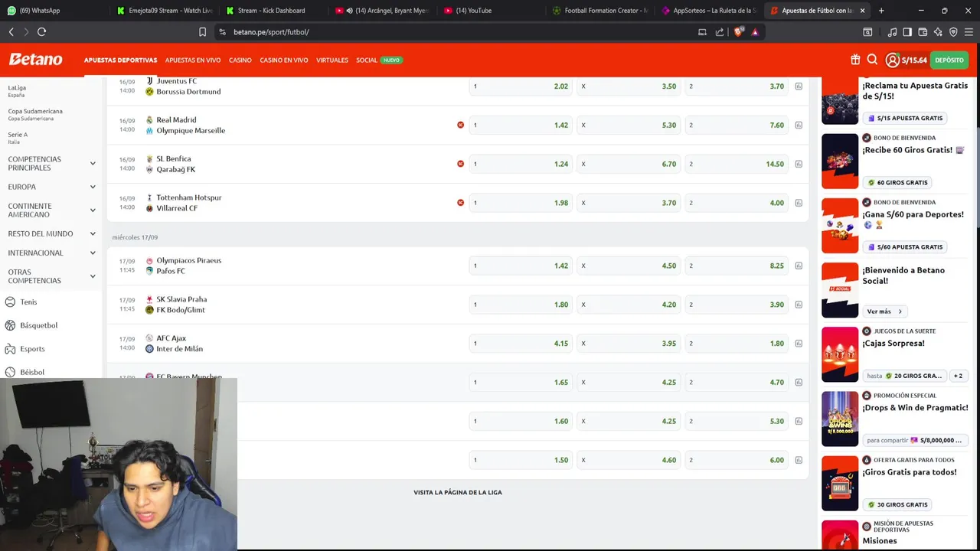
Task: Open Serie A Italia in sidebar
Action: (x=18, y=138)
